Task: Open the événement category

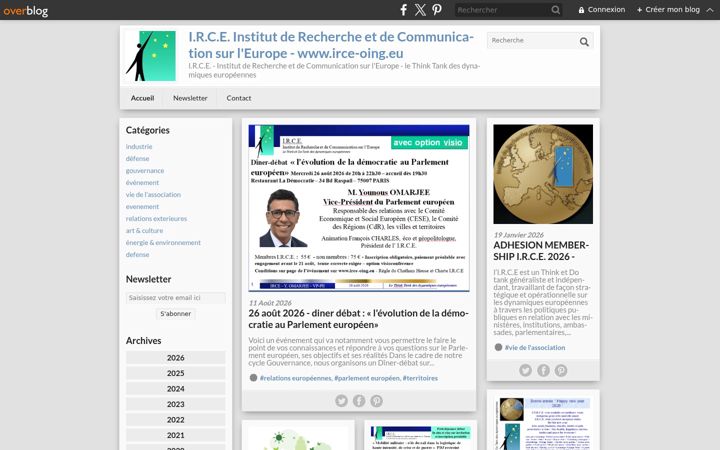Action: [142, 182]
